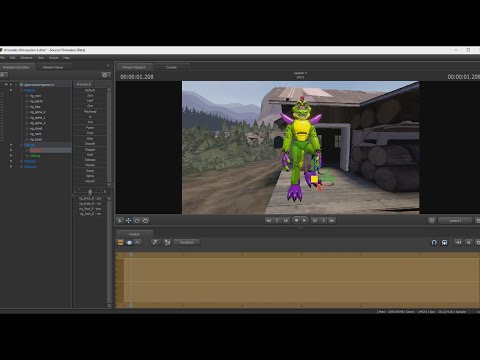Image resolution: width=480 pixels, height=360 pixels.
Task: Toggle the first snap magnet icon in timeline
Action: 434,243
